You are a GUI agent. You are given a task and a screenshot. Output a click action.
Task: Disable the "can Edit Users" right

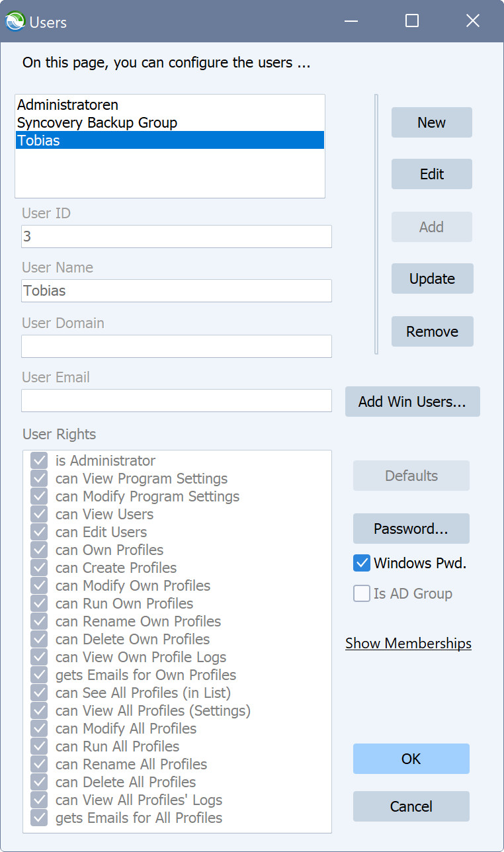point(38,532)
